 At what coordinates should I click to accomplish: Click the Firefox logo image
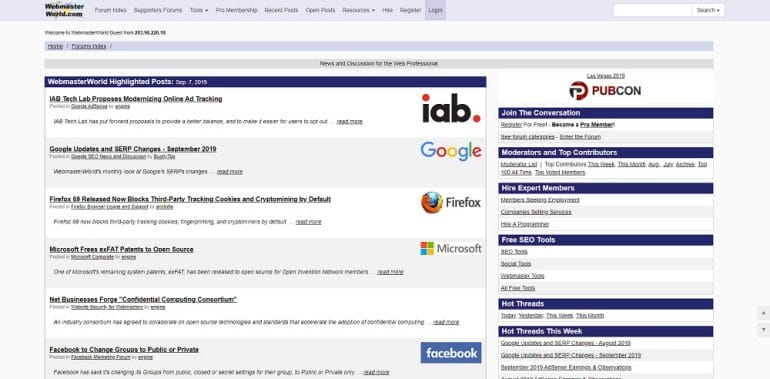[451, 202]
